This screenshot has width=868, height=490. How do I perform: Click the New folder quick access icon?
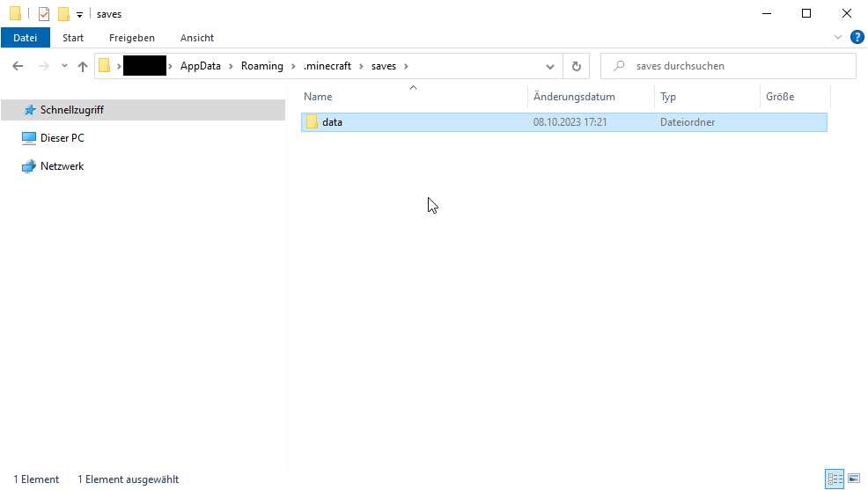(63, 14)
